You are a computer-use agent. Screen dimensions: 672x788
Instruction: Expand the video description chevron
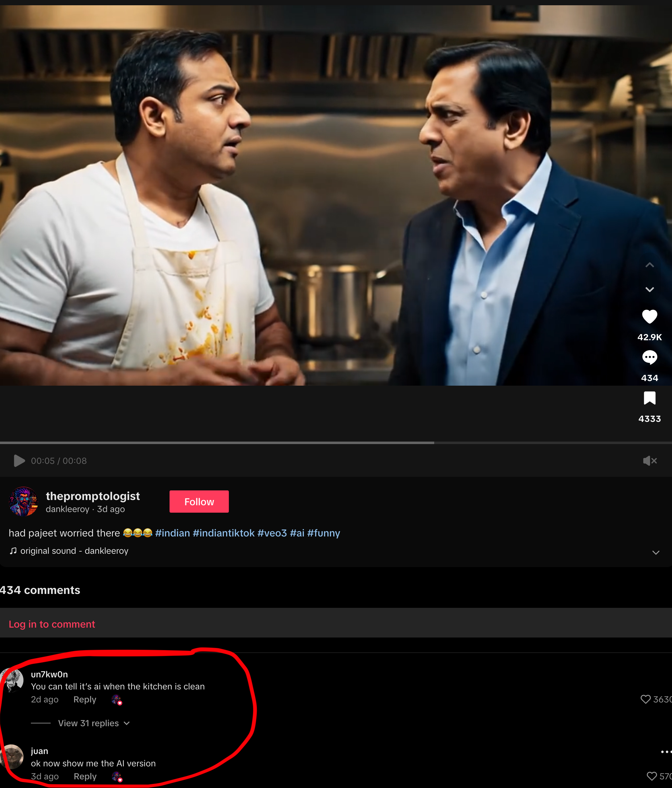pos(655,552)
